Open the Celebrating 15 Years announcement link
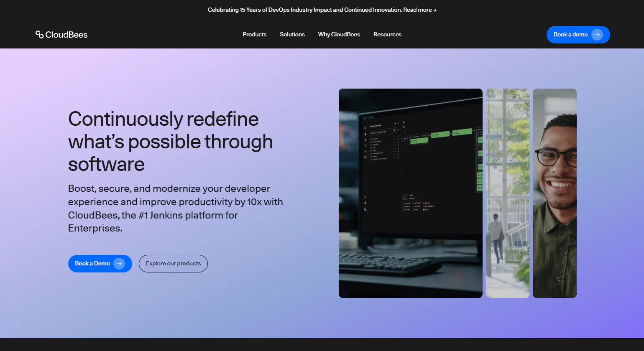 304,10
